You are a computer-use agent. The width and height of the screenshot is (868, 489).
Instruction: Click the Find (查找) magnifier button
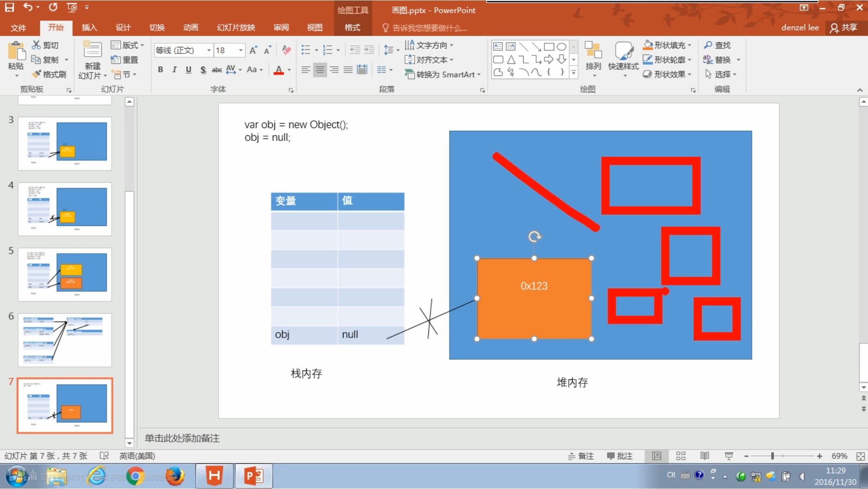(717, 45)
